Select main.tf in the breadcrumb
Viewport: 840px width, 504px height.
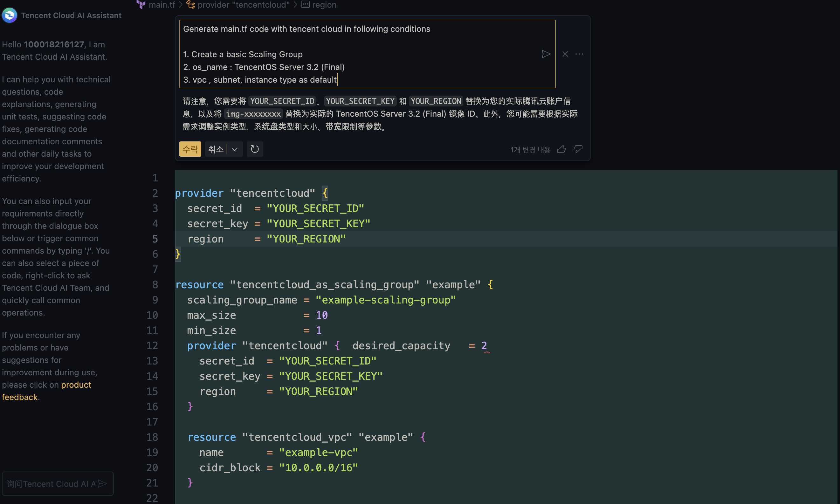[x=162, y=5]
